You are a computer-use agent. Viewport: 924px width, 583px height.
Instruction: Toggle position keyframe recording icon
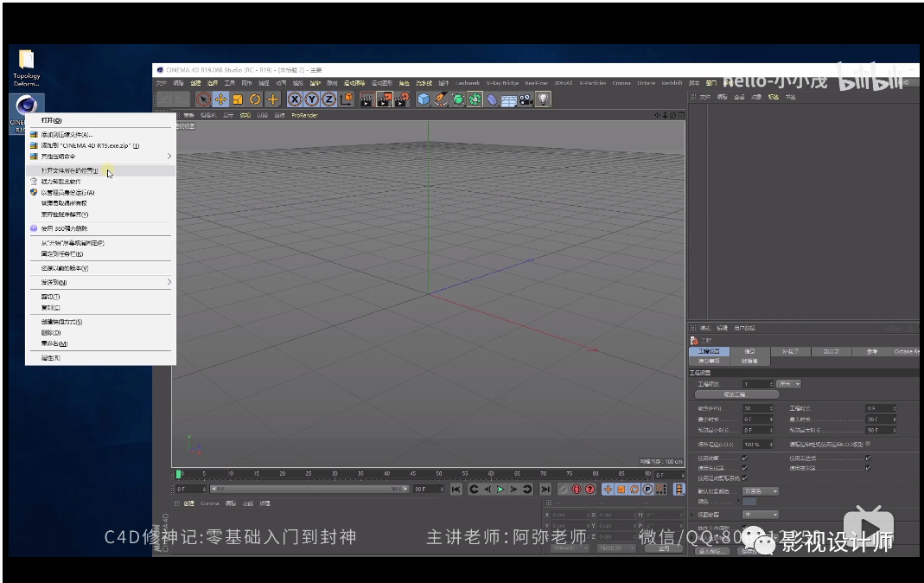click(608, 490)
